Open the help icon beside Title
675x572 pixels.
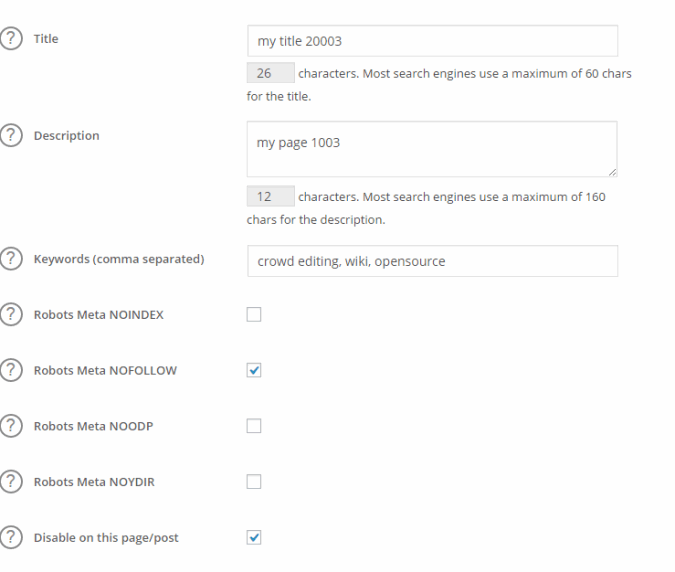coord(11,39)
